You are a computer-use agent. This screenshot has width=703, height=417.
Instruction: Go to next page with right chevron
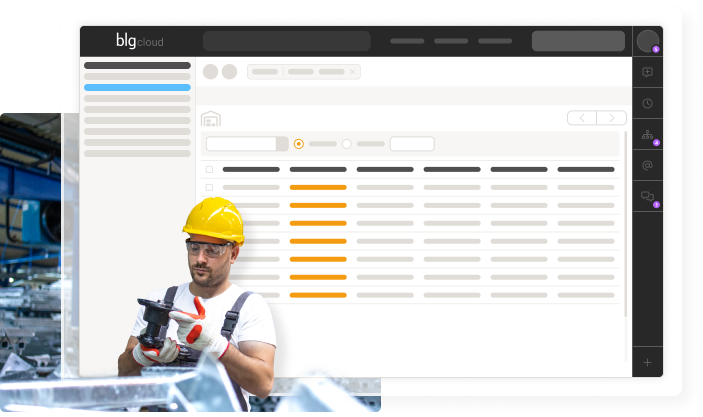(x=611, y=118)
